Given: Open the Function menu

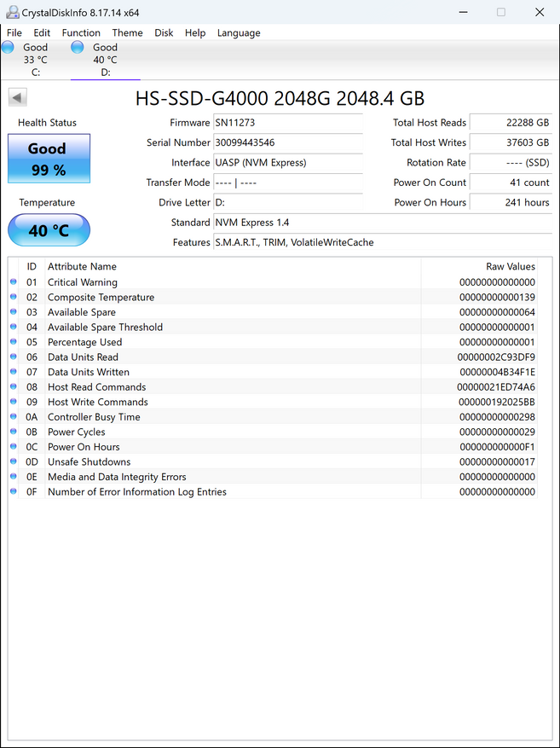Looking at the screenshot, I should [x=81, y=33].
